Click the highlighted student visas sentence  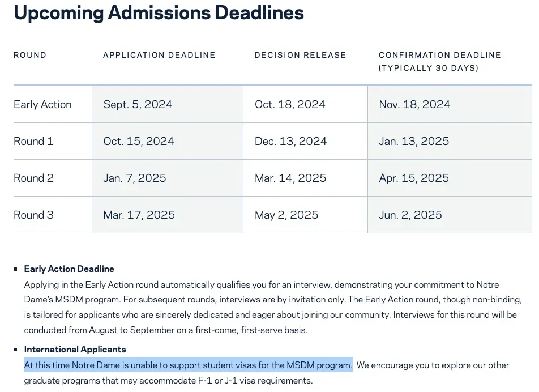click(x=188, y=365)
